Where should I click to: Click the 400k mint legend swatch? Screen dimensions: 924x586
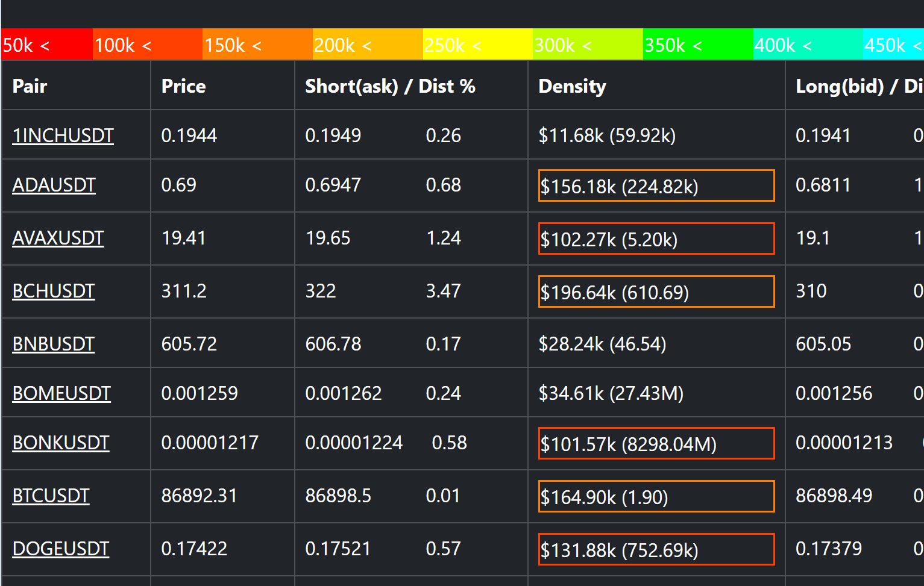[808, 45]
